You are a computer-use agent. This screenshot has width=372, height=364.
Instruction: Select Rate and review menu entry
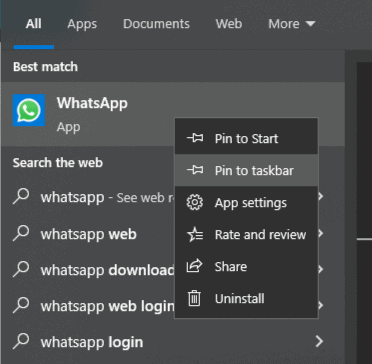pos(246,235)
